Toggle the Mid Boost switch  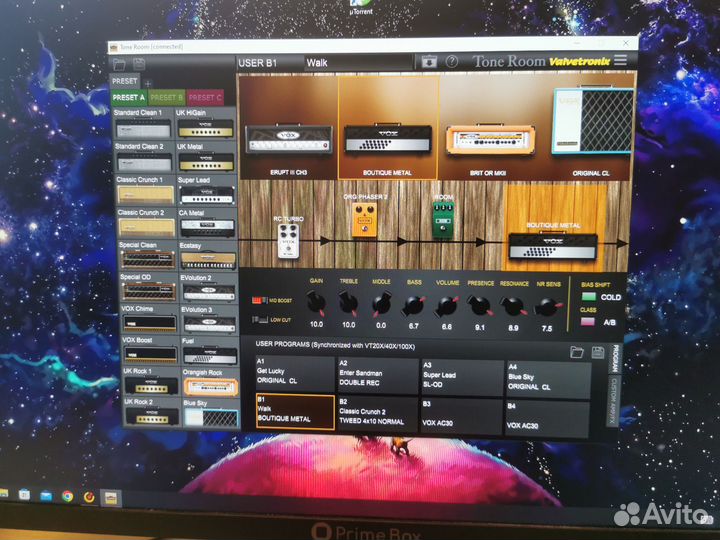point(259,300)
